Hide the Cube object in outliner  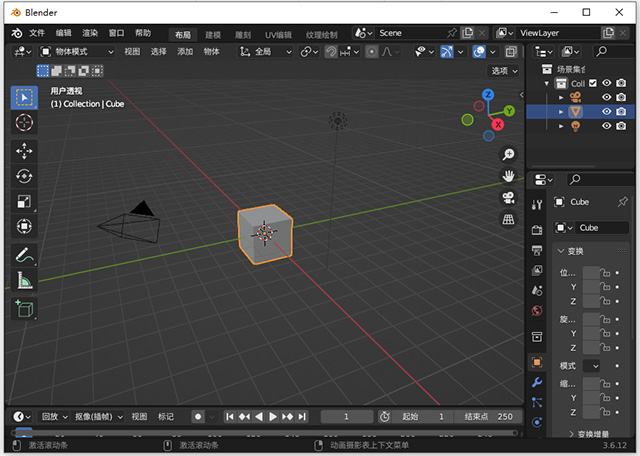tap(606, 112)
